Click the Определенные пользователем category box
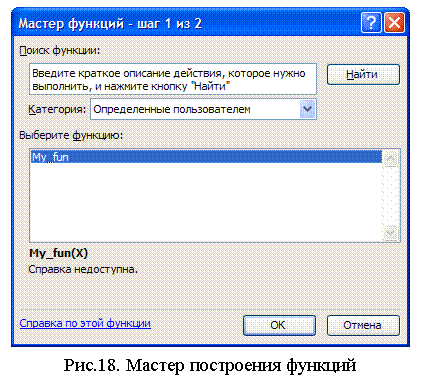The image size is (422, 390). click(203, 109)
